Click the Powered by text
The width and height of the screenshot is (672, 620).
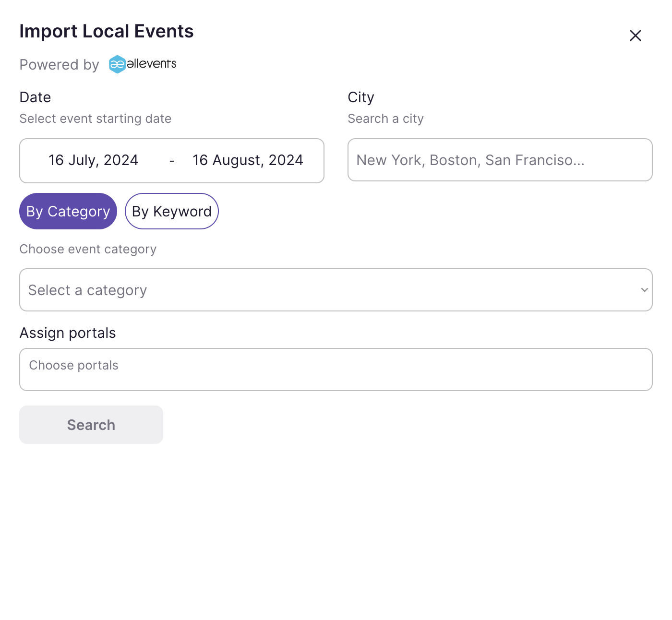tap(59, 65)
